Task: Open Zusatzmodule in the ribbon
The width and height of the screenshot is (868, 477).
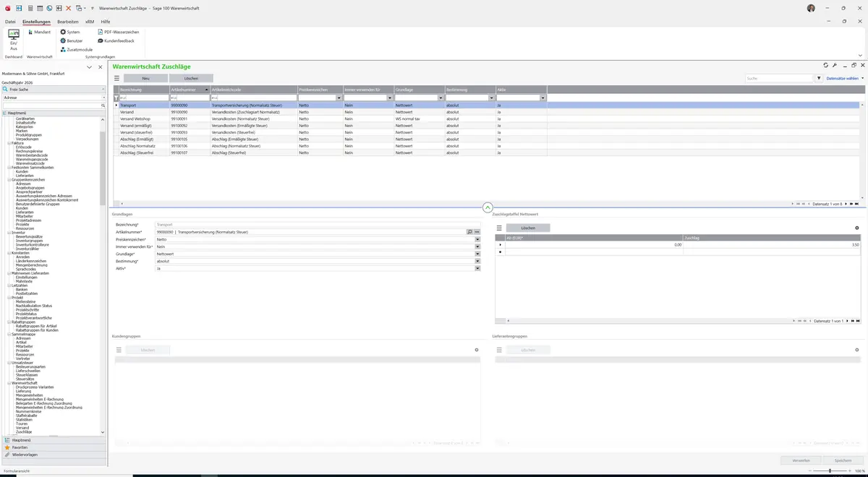Action: click(63, 50)
